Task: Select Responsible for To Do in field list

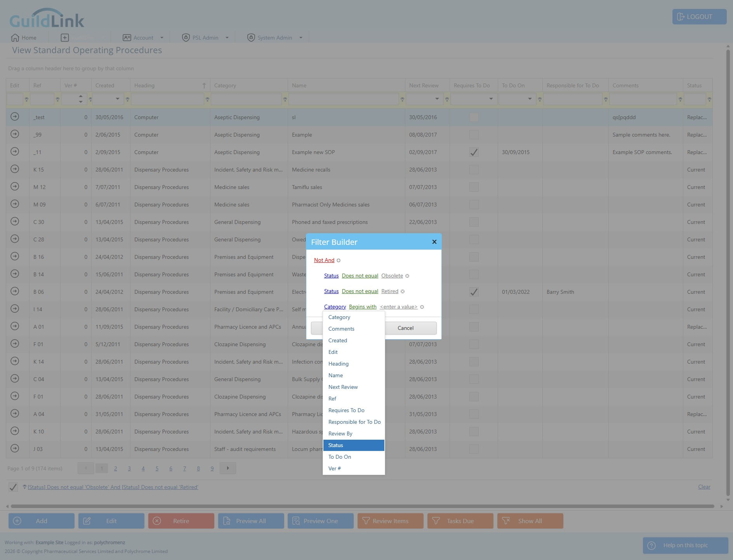Action: 354,422
